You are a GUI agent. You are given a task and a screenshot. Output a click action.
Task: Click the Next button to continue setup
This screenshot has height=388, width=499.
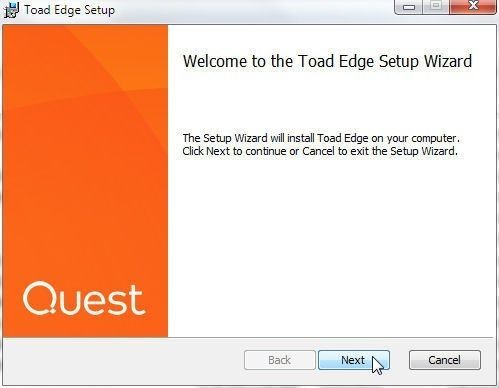tap(354, 360)
